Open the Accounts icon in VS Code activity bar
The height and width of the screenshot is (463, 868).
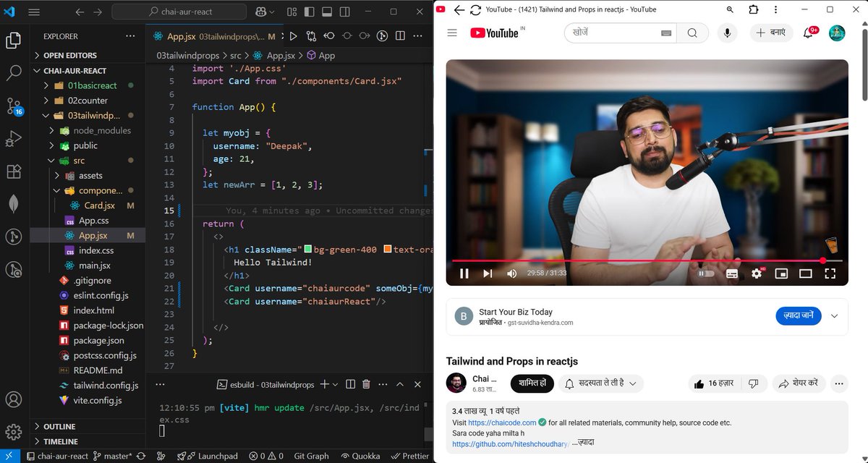pyautogui.click(x=14, y=399)
